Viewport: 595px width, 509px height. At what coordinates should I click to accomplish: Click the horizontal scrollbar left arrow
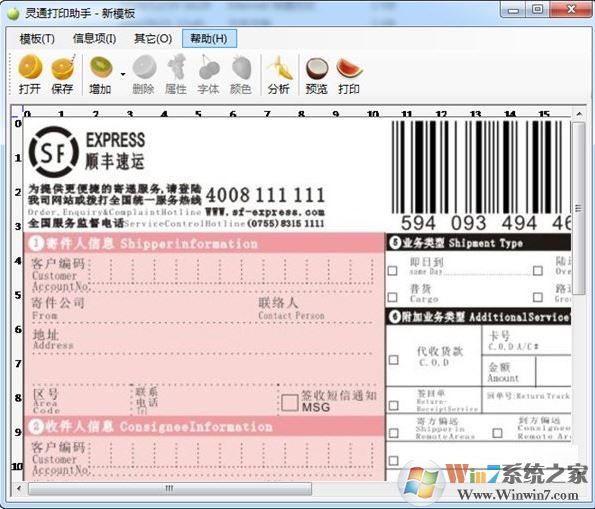tap(19, 488)
